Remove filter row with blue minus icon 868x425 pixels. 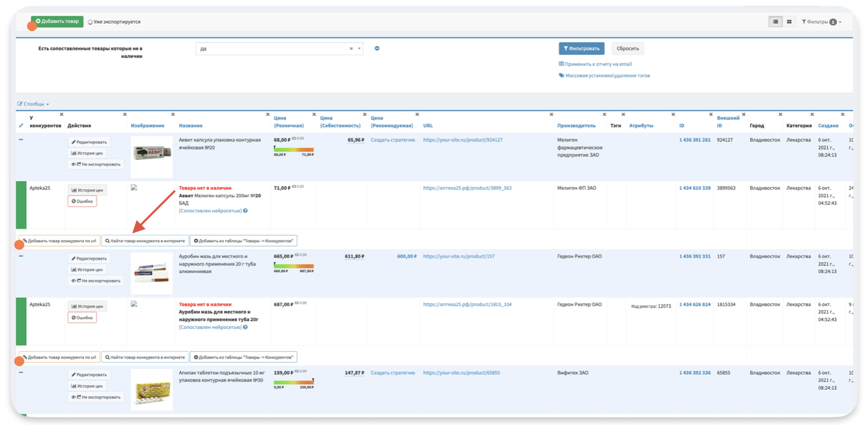pos(377,49)
